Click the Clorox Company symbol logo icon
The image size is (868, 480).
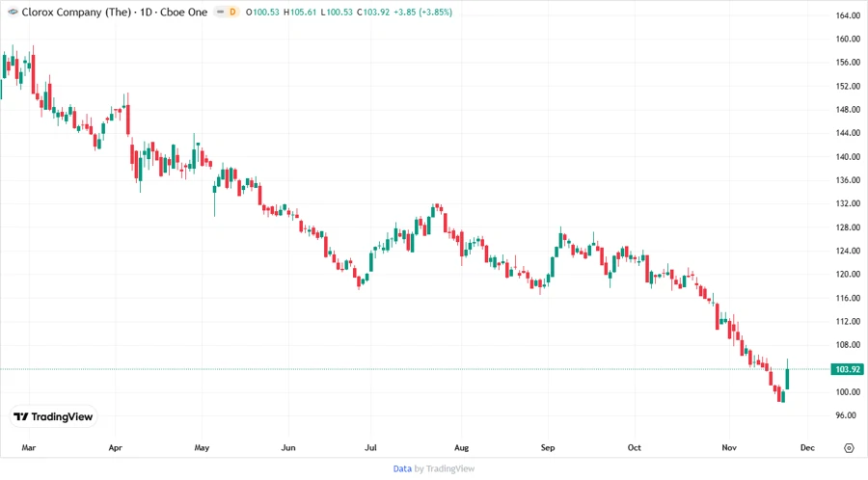click(13, 12)
